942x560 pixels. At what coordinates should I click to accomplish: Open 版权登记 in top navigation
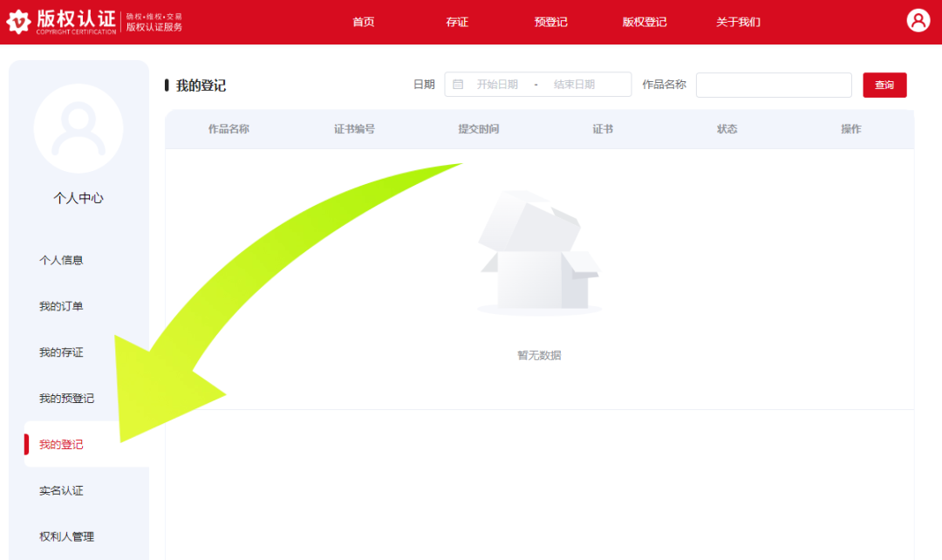pos(645,22)
